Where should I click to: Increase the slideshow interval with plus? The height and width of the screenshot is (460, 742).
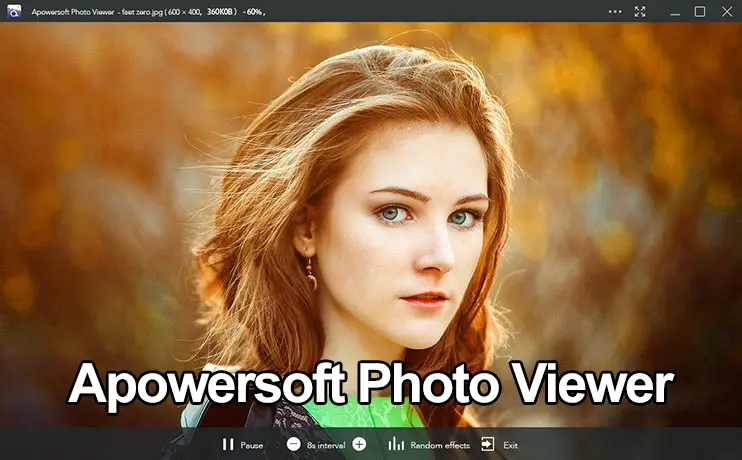click(x=359, y=444)
